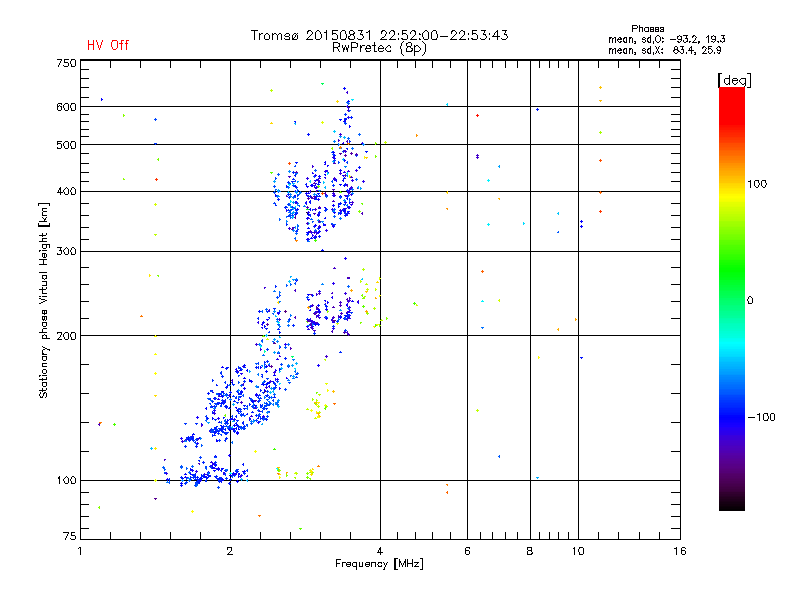Click the y-axis tick label '400'
The width and height of the screenshot is (800, 600).
click(66, 192)
